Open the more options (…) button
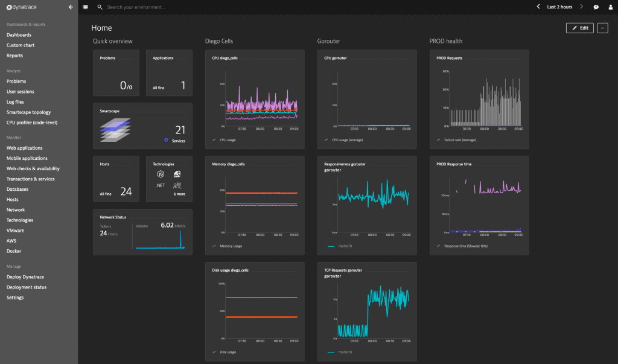 coord(602,28)
